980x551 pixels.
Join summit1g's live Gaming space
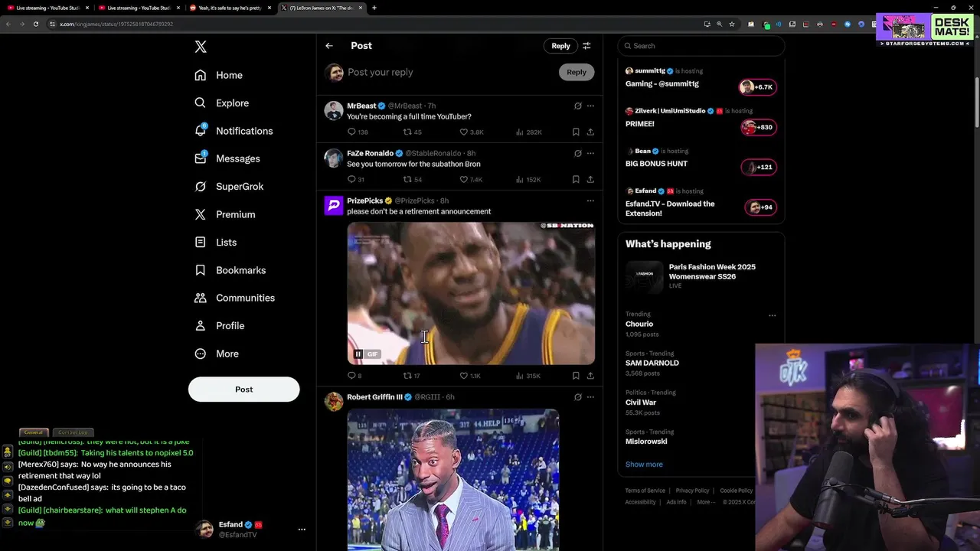point(701,79)
